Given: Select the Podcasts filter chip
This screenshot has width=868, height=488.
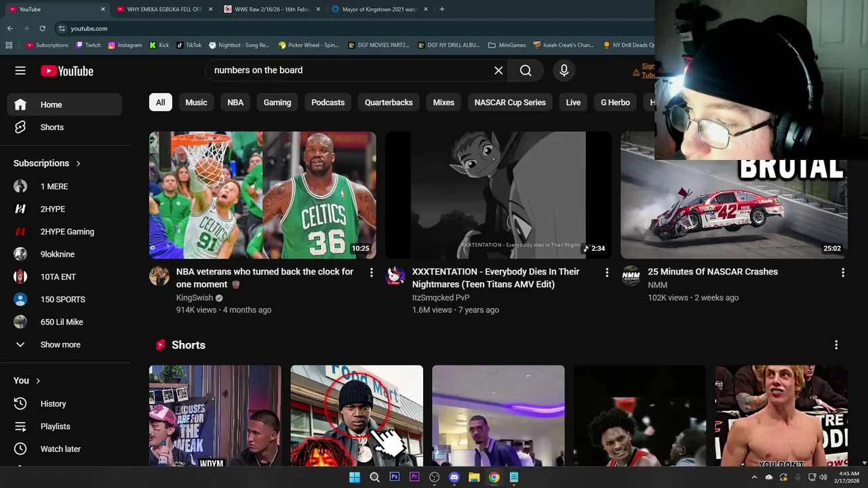Looking at the screenshot, I should pyautogui.click(x=328, y=102).
